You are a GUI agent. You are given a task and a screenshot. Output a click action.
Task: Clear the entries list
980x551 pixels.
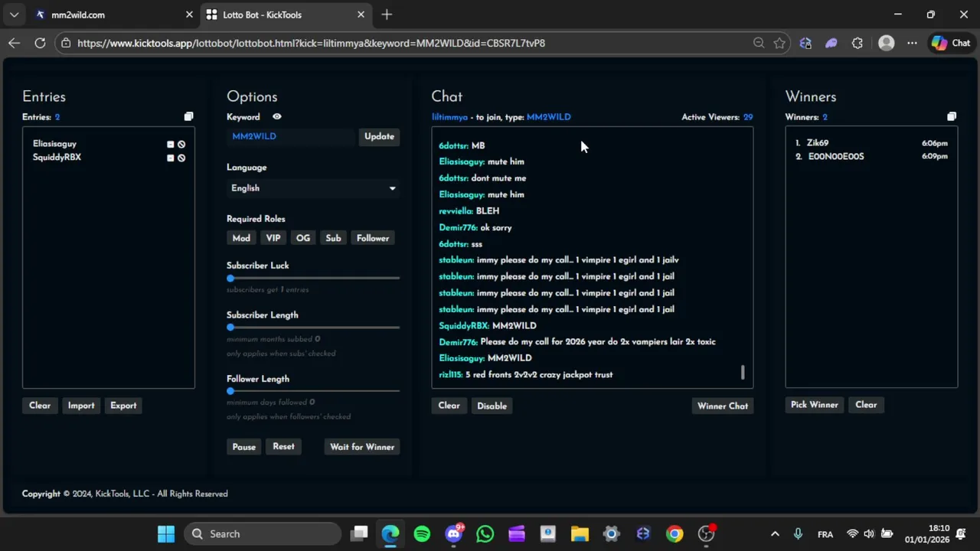(x=40, y=406)
